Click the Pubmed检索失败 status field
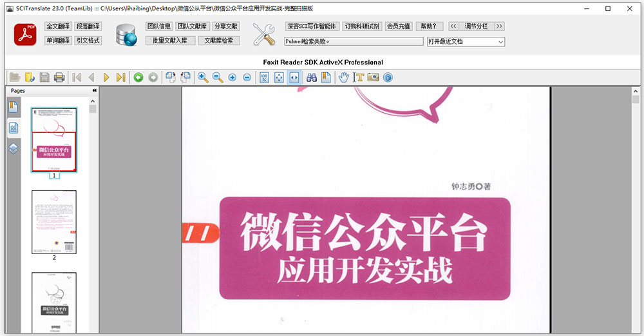This screenshot has height=336, width=644. coord(354,41)
